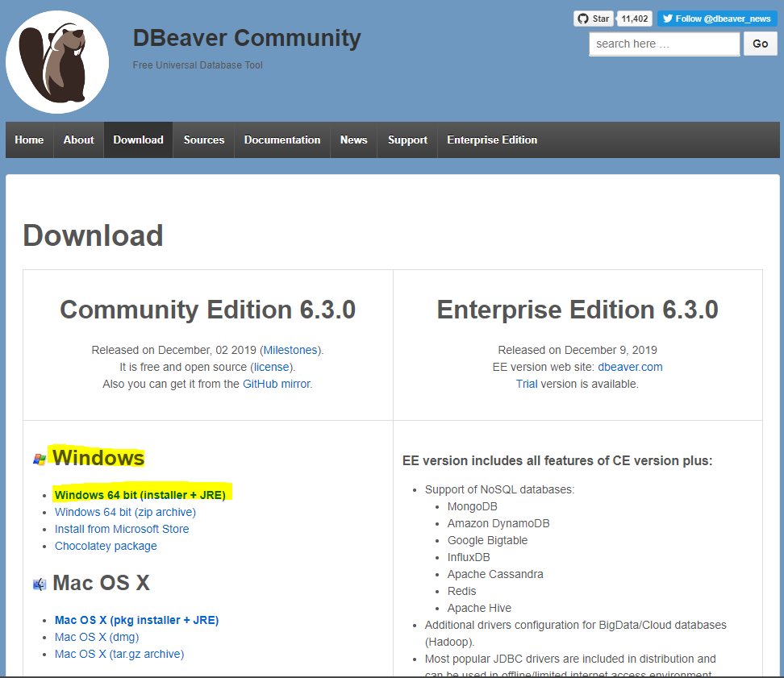Open the 11,402 stargazers count
Viewport: 784px width, 678px height.
635,19
